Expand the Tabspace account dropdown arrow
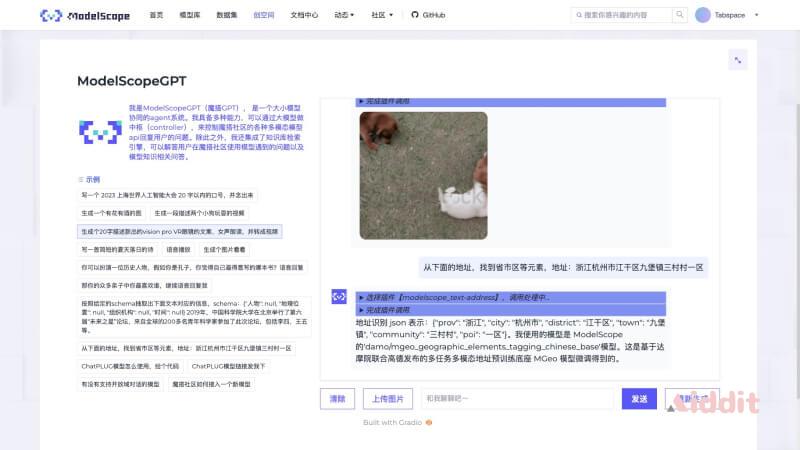Screen dimensions: 800x450 [757, 15]
